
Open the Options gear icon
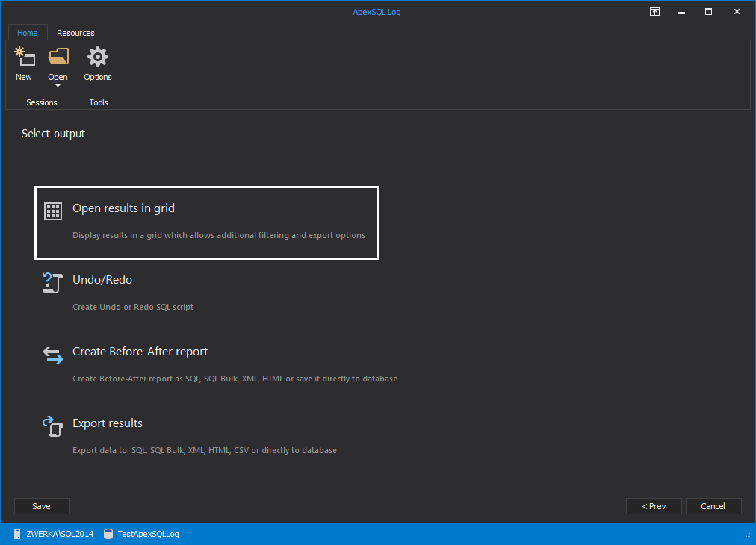coord(98,57)
